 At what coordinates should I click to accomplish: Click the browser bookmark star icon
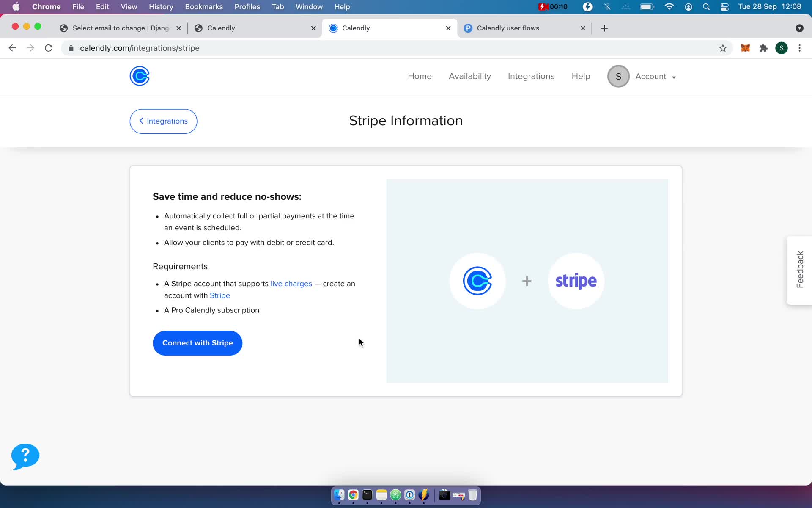(723, 48)
